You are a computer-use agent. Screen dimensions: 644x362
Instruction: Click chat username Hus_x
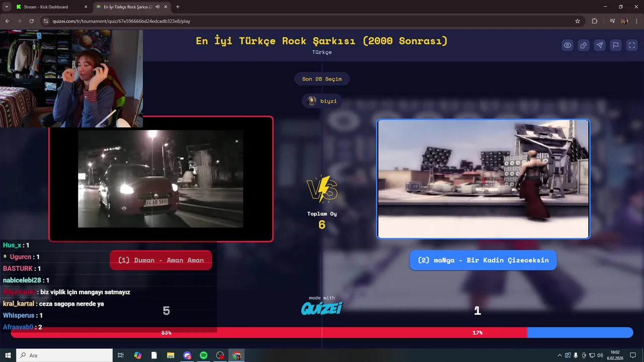[12, 245]
